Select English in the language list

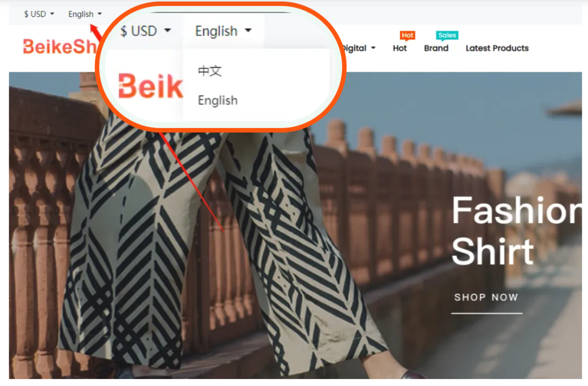click(x=218, y=100)
